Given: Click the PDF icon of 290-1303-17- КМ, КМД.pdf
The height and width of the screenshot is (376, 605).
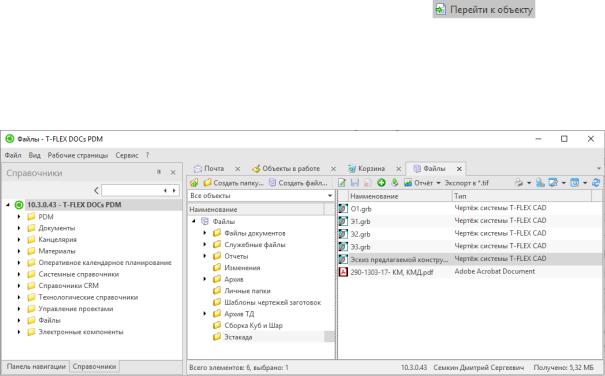Looking at the screenshot, I should 343,272.
